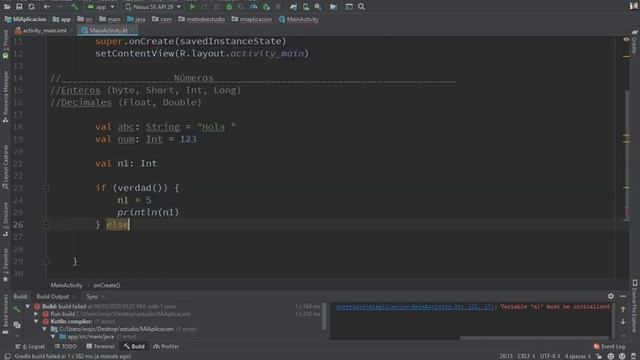
Task: Click the read-only lock icon in status bar
Action: tap(599, 356)
